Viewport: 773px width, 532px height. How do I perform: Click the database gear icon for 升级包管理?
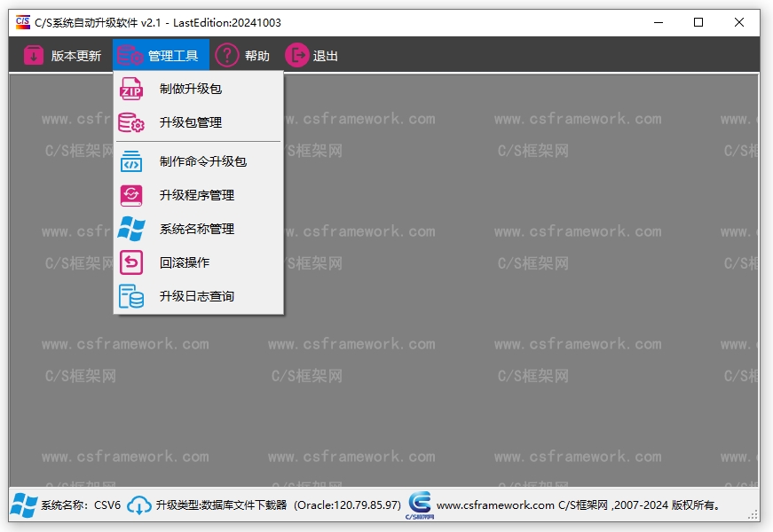(131, 122)
